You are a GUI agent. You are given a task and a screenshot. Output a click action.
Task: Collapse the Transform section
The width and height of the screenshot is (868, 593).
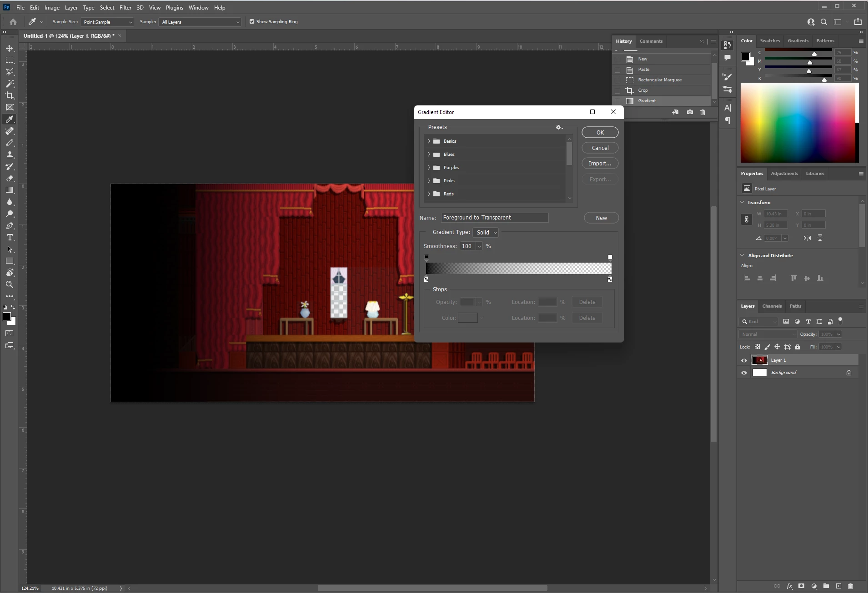(x=743, y=202)
